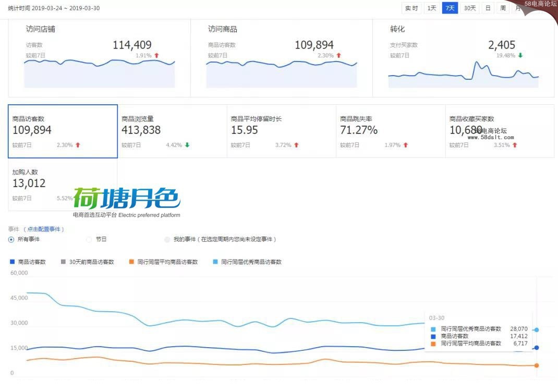Select the 加购人数 metric card

pyautogui.click(x=63, y=185)
